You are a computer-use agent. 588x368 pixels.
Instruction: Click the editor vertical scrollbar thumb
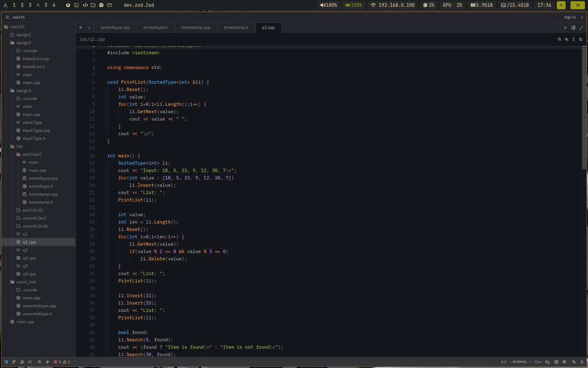[x=584, y=108]
